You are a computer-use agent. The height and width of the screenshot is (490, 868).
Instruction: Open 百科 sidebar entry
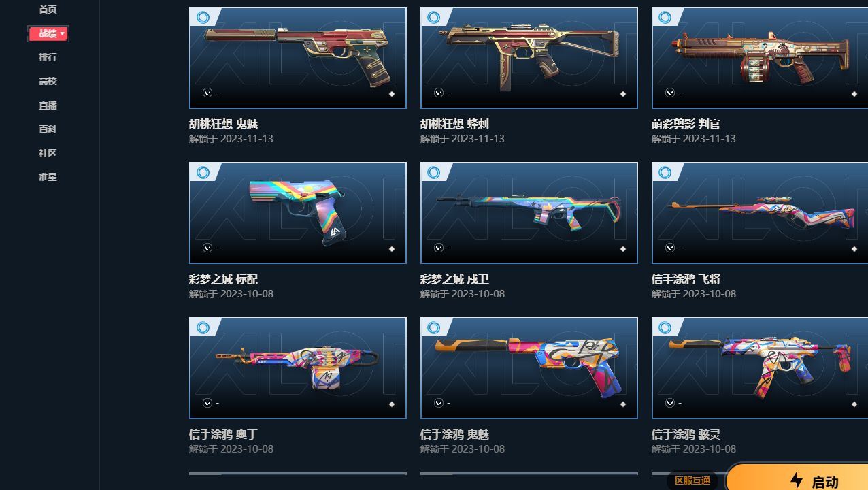pyautogui.click(x=48, y=129)
